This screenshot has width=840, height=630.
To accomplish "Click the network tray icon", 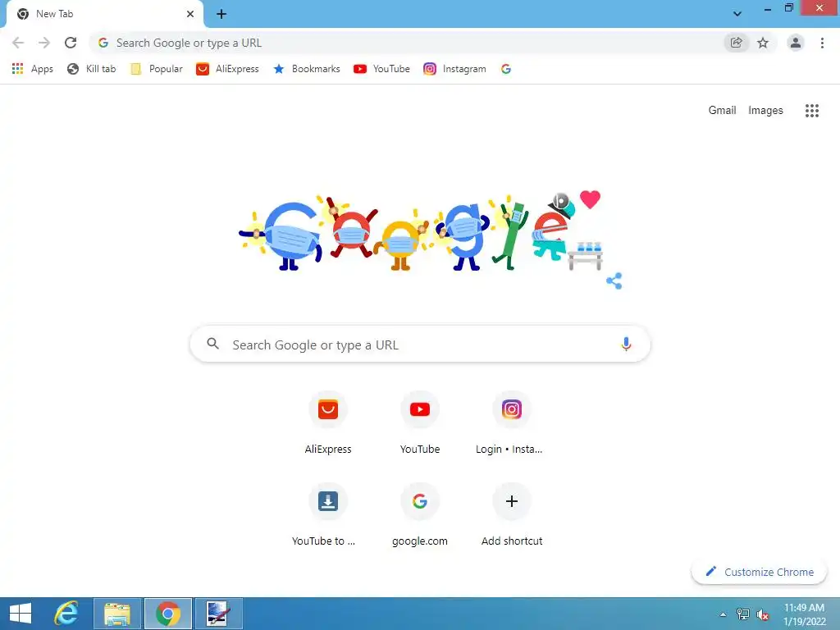I will click(743, 614).
